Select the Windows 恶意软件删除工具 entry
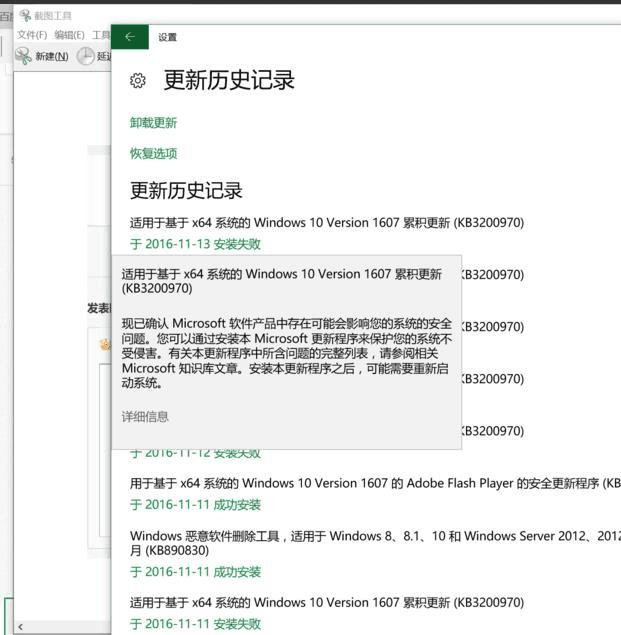Screen dimensions: 621x635 [375, 543]
